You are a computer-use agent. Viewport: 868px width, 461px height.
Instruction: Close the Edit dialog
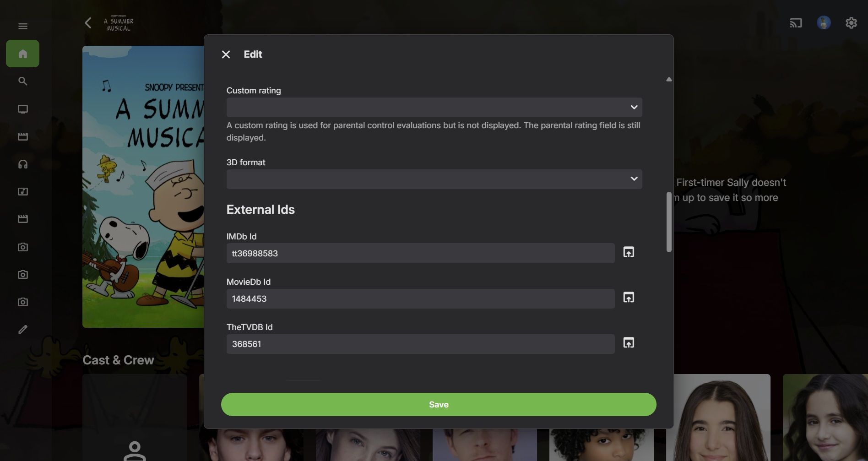pyautogui.click(x=226, y=54)
